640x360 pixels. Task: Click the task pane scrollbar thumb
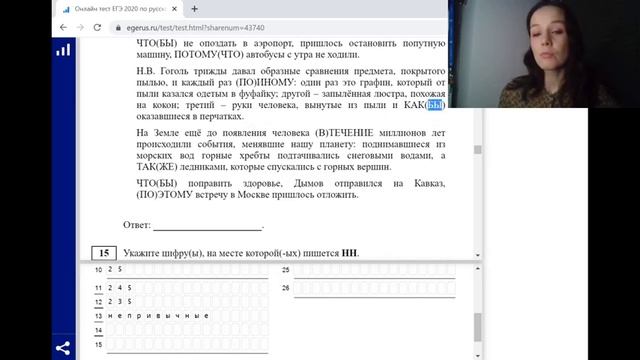tap(477, 149)
